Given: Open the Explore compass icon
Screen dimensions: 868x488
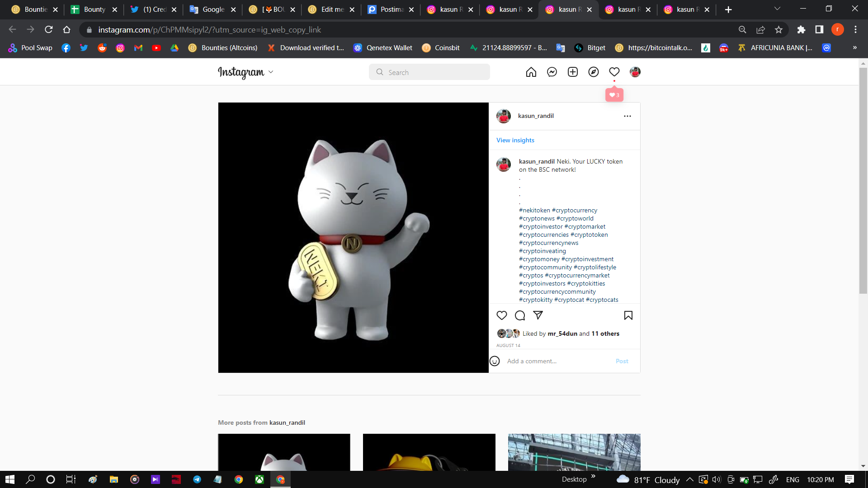Looking at the screenshot, I should pos(593,72).
